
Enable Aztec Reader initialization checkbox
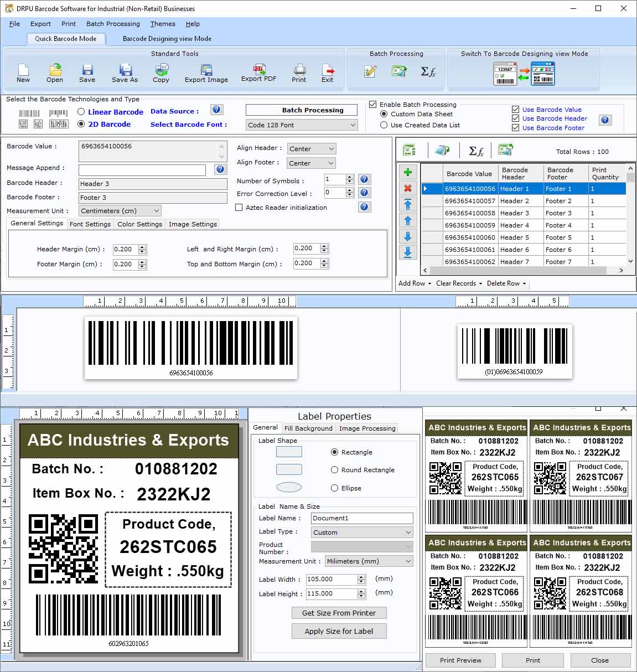click(239, 208)
